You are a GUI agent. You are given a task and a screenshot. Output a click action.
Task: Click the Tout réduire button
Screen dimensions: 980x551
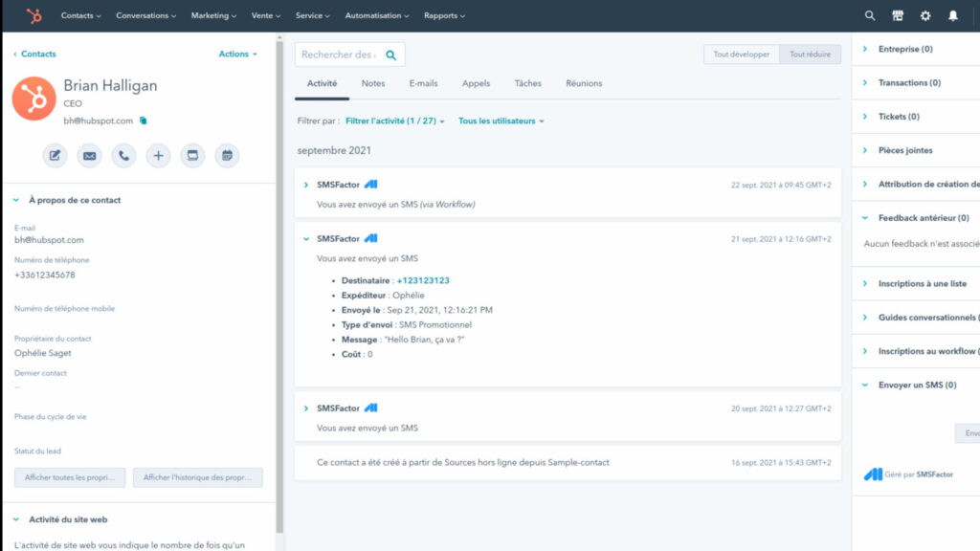point(810,55)
